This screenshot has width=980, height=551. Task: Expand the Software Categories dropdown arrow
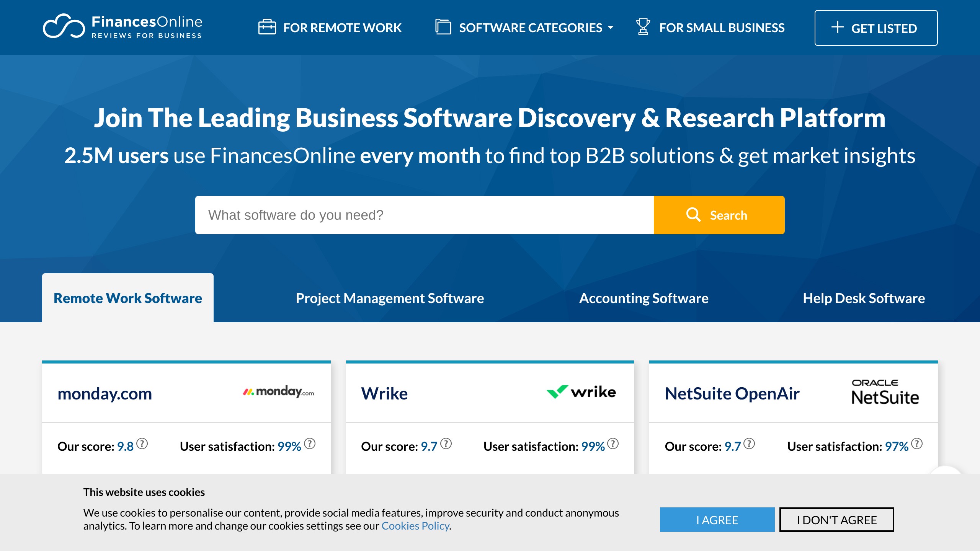611,28
